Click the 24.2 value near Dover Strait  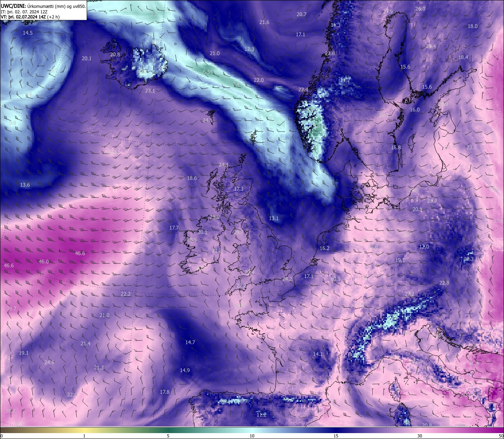pos(287,279)
